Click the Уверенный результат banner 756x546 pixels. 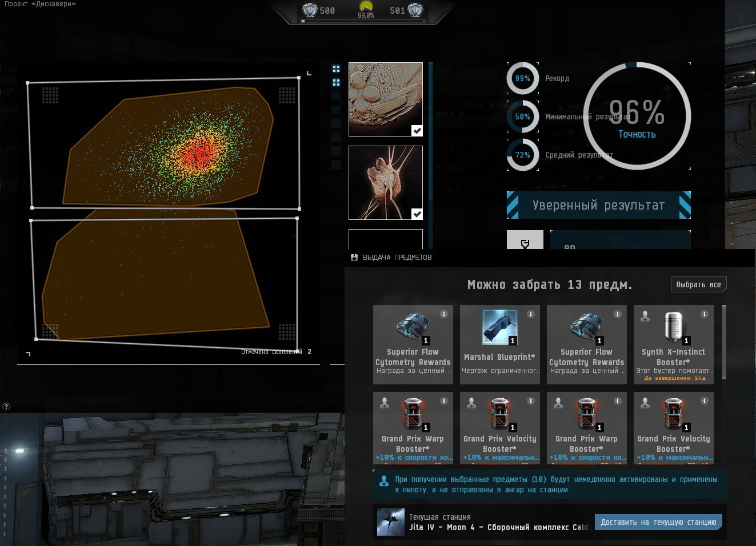pyautogui.click(x=599, y=206)
